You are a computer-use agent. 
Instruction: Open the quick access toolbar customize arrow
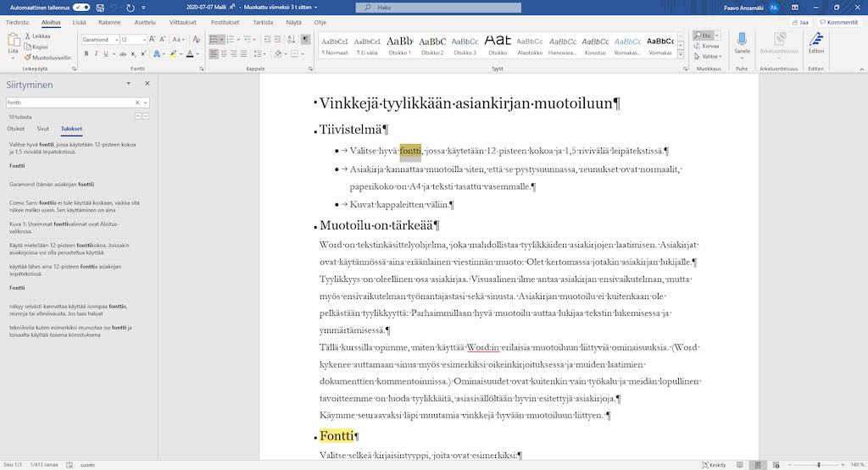143,8
